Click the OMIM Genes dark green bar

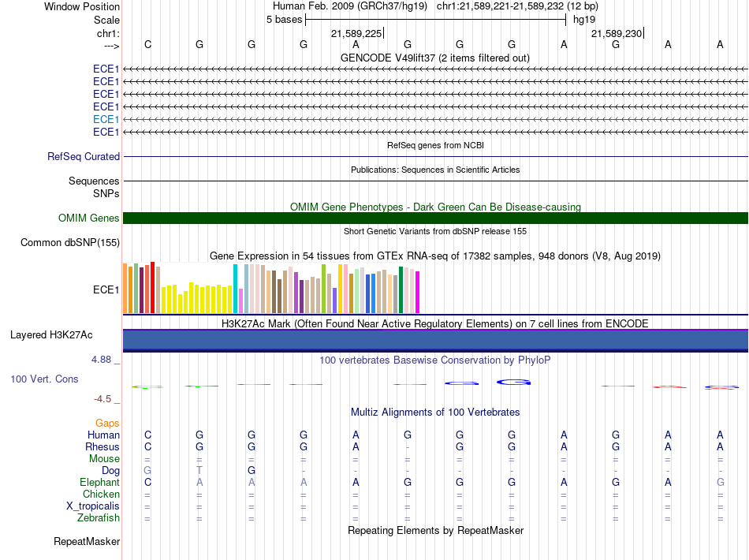tap(435, 218)
